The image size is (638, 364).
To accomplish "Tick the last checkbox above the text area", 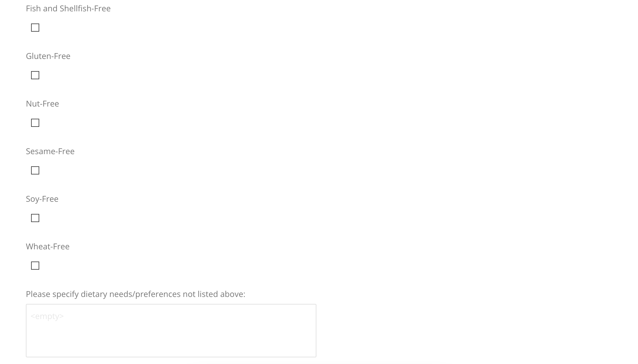I will tap(35, 266).
